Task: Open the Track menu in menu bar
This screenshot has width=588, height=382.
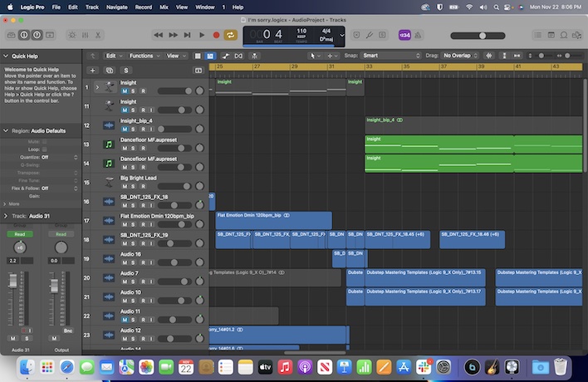Action: pos(92,7)
